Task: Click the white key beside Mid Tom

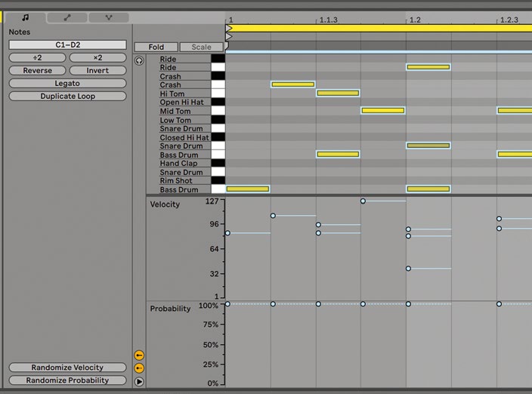Action: coord(218,111)
